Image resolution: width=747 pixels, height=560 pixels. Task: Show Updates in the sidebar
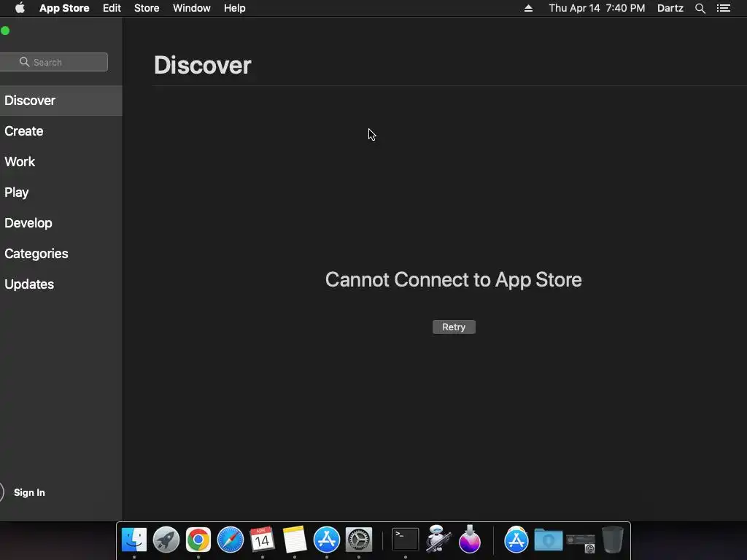tap(61, 284)
